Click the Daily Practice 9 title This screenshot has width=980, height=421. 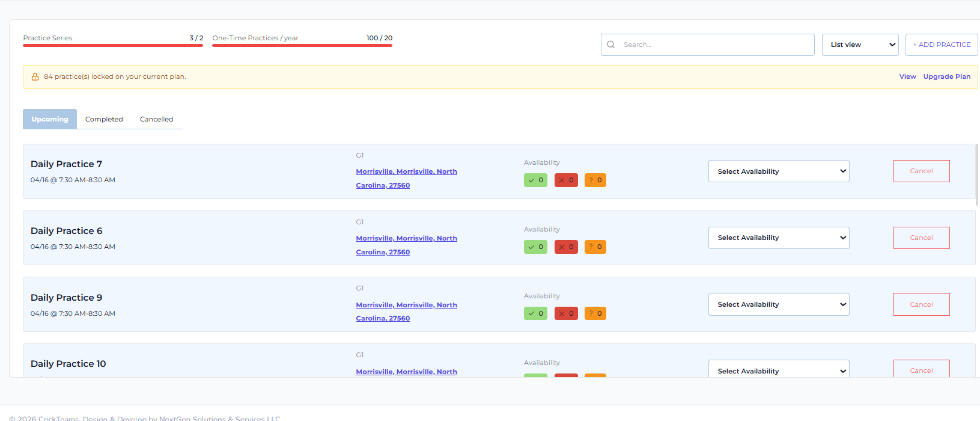tap(66, 298)
